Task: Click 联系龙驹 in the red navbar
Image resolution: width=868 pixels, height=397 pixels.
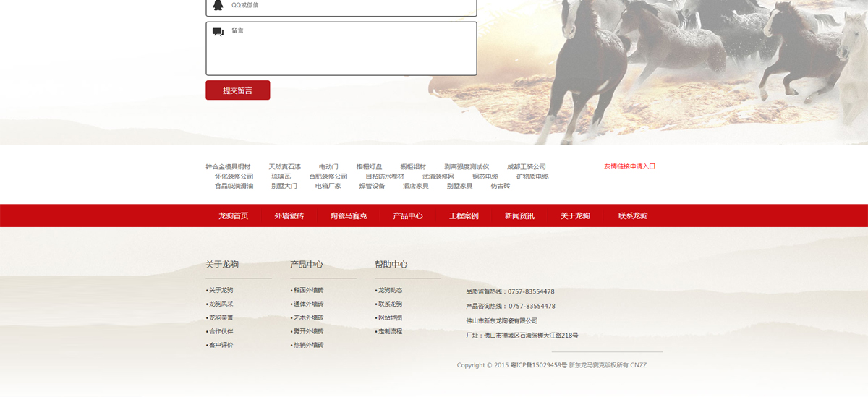Action: (633, 215)
